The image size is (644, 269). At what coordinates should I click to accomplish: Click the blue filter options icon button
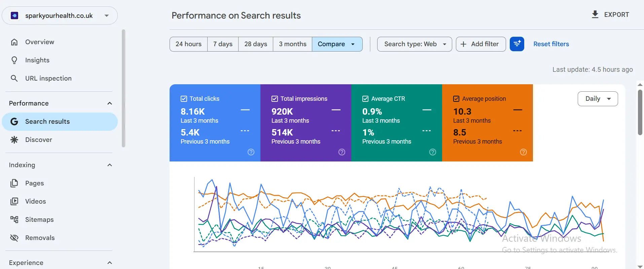[x=517, y=44]
